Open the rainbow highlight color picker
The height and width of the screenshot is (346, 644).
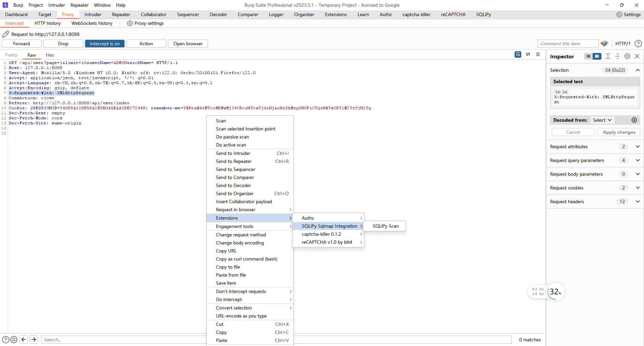(604, 44)
